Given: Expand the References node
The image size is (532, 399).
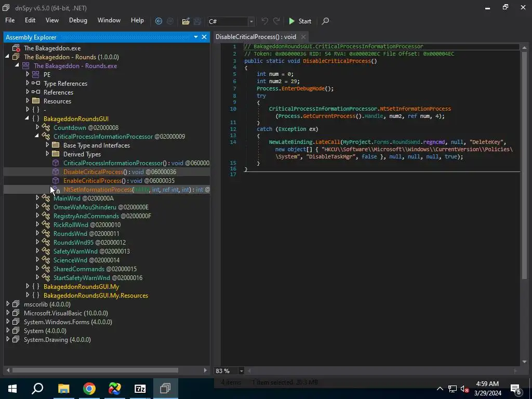Looking at the screenshot, I should pos(28,92).
